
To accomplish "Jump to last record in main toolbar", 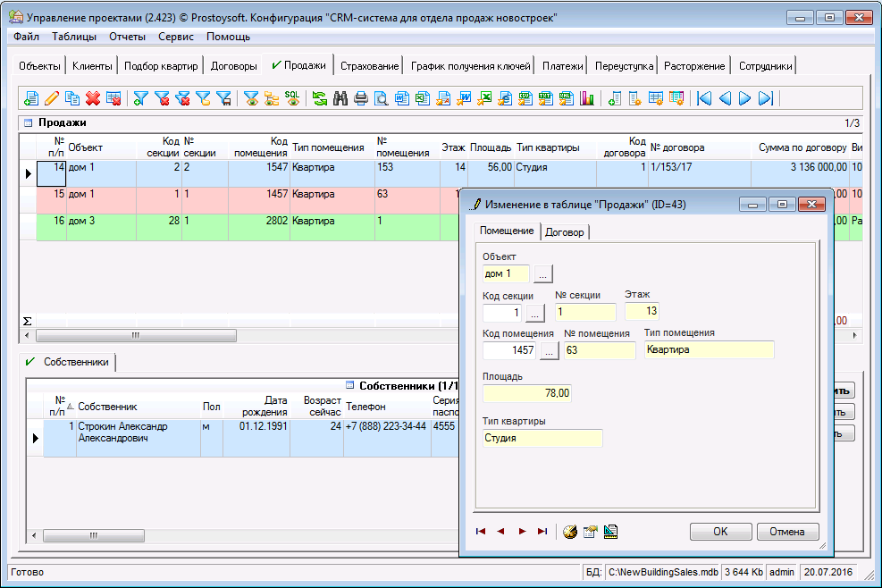I will (766, 98).
